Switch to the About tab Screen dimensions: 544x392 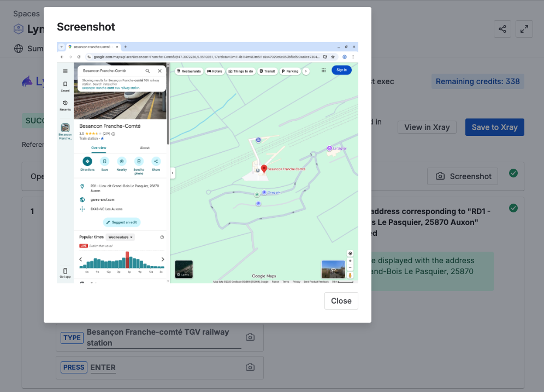point(145,148)
